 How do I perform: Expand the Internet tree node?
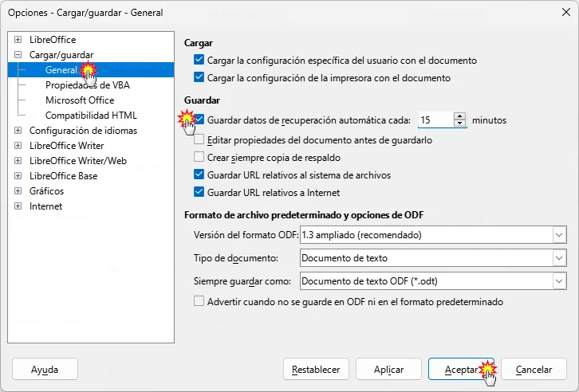(x=18, y=206)
